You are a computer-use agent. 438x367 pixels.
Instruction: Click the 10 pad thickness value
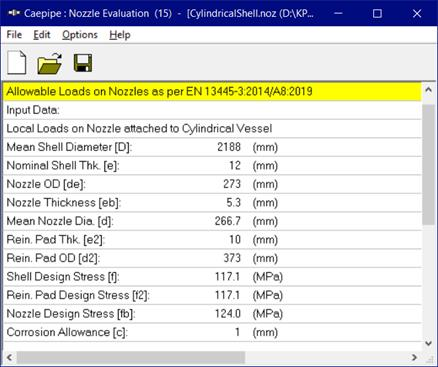coord(235,240)
